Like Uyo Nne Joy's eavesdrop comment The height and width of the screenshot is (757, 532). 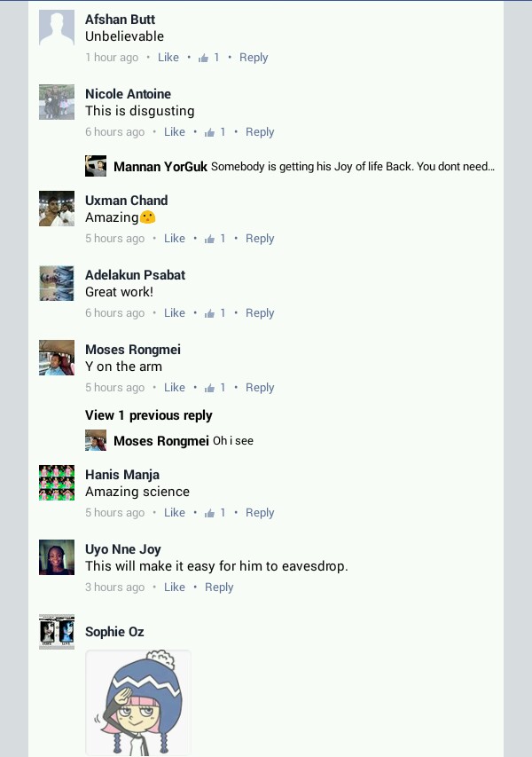[174, 587]
